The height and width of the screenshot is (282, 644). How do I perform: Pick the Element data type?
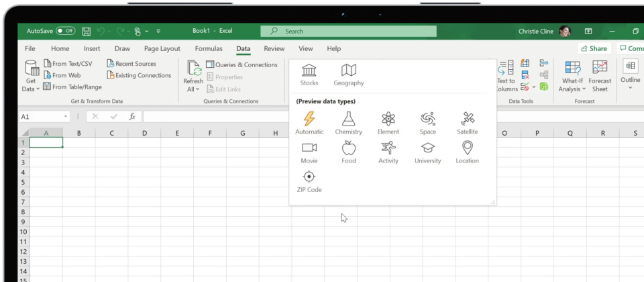point(388,124)
